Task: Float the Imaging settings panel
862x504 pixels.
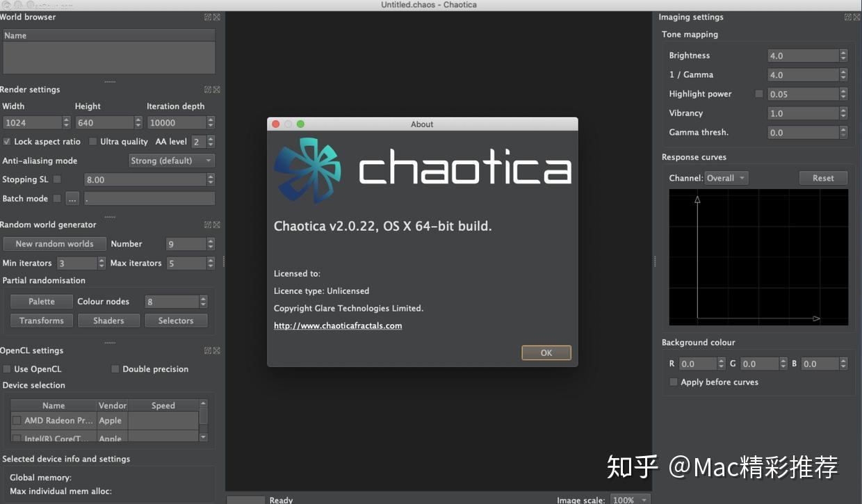Action: pyautogui.click(x=849, y=17)
